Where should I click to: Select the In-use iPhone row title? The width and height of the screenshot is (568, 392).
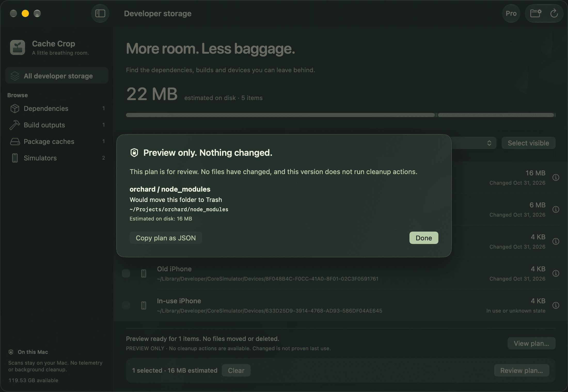[x=179, y=301]
